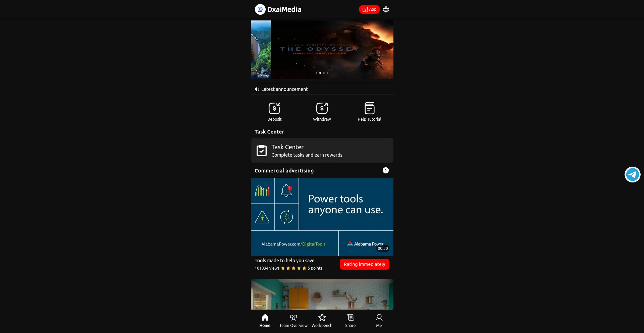The width and height of the screenshot is (644, 333).
Task: Click the 00:30 video duration badge
Action: [x=383, y=248]
